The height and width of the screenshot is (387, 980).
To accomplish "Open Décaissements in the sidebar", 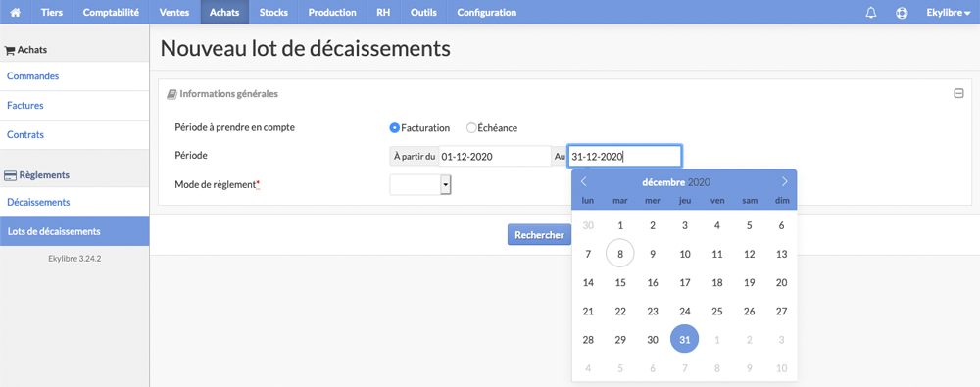I will (74, 202).
